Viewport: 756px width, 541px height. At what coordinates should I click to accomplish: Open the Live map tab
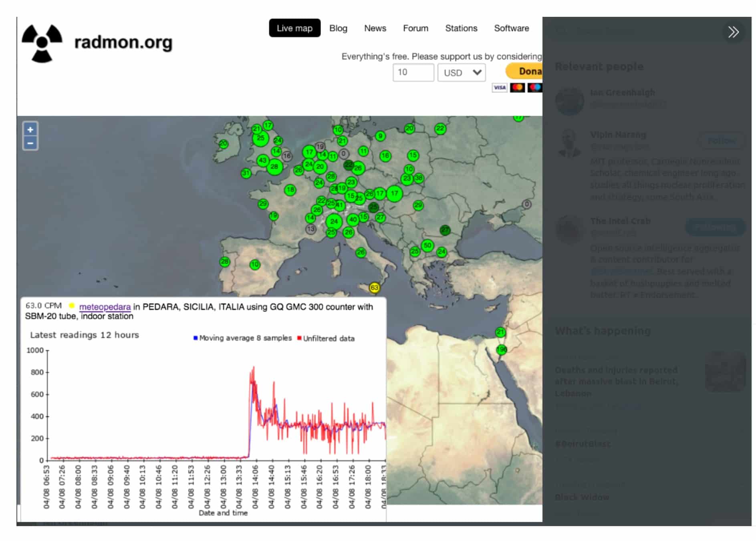(x=294, y=28)
